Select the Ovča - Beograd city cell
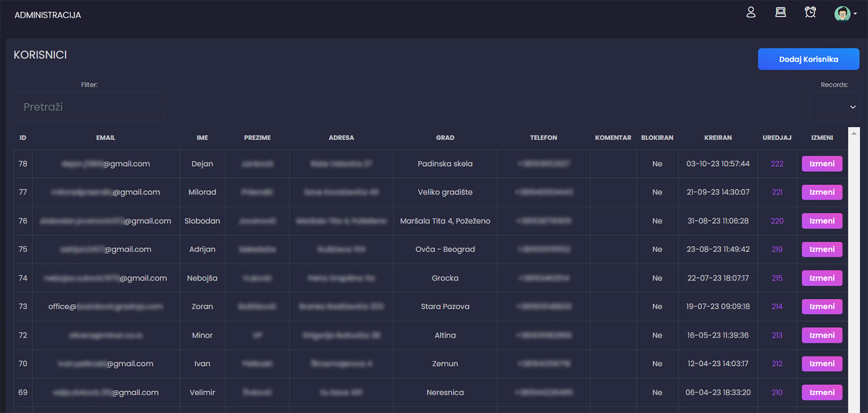 click(445, 249)
